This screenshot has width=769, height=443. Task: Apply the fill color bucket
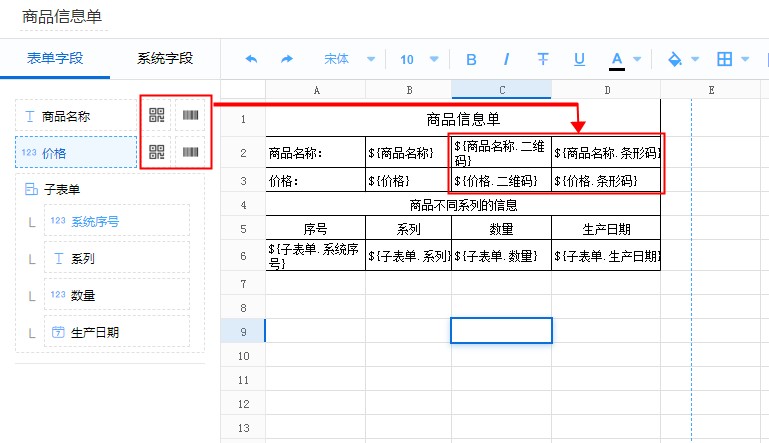point(674,60)
